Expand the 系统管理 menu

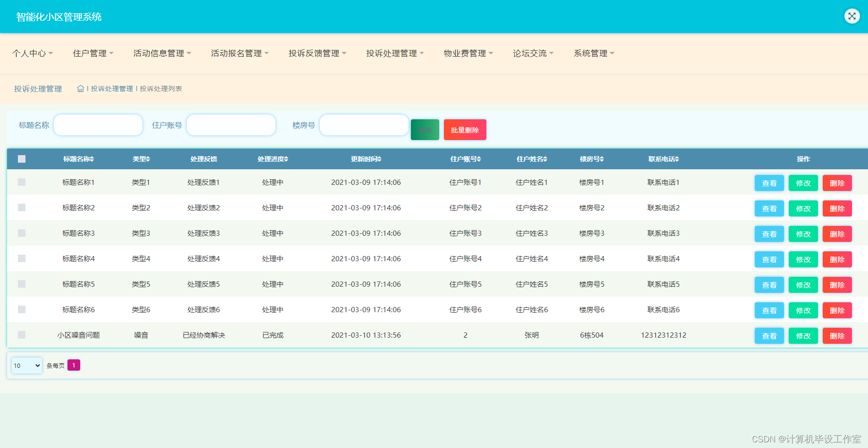[594, 53]
